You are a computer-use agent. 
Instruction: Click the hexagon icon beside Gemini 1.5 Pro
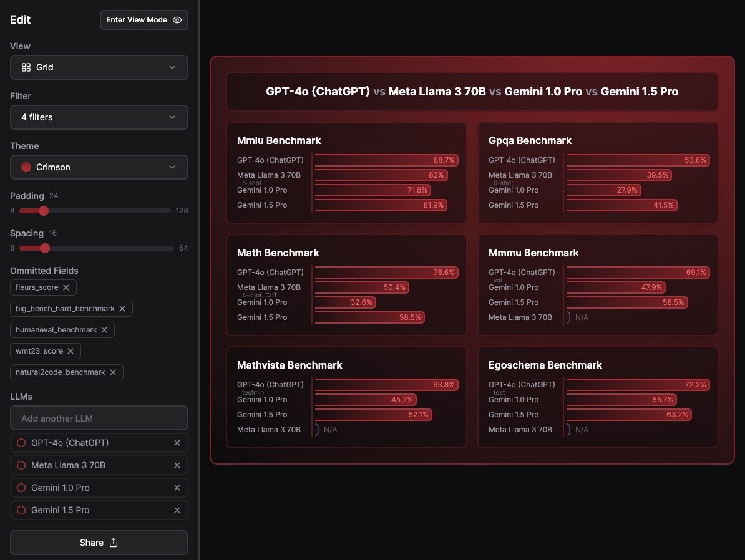click(x=21, y=510)
